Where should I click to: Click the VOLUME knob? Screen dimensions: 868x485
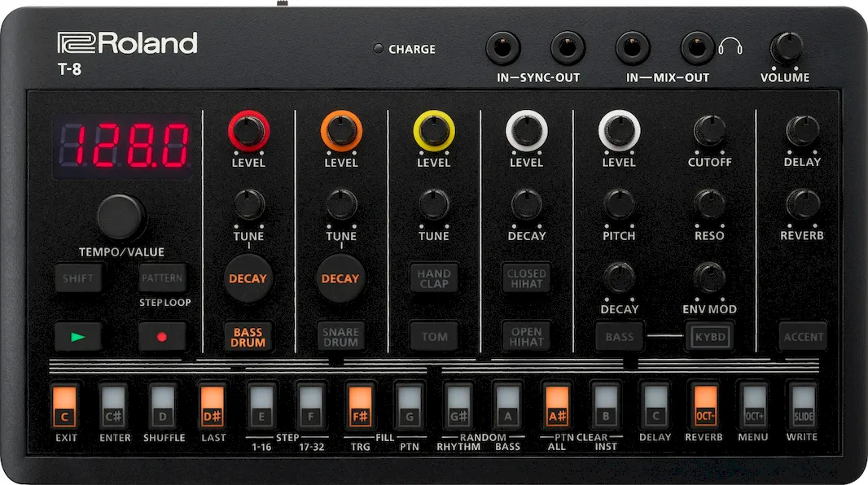(x=786, y=48)
